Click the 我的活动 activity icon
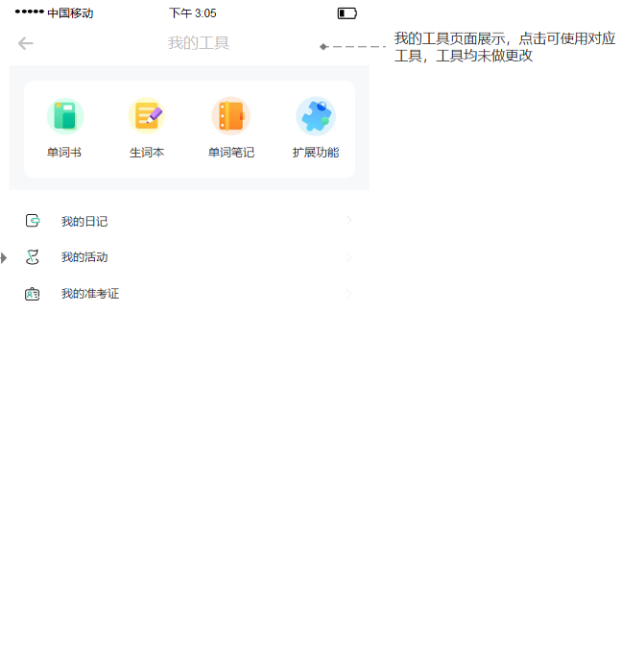Image resolution: width=621 pixels, height=672 pixels. pos(33,257)
